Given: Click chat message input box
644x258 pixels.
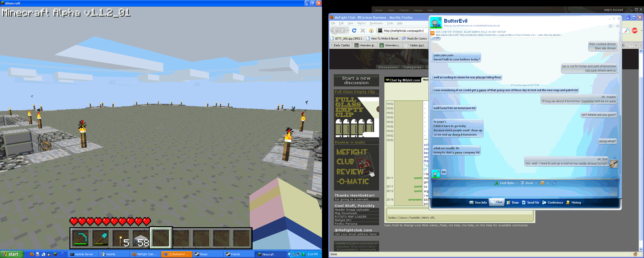Looking at the screenshot, I should 525,191.
